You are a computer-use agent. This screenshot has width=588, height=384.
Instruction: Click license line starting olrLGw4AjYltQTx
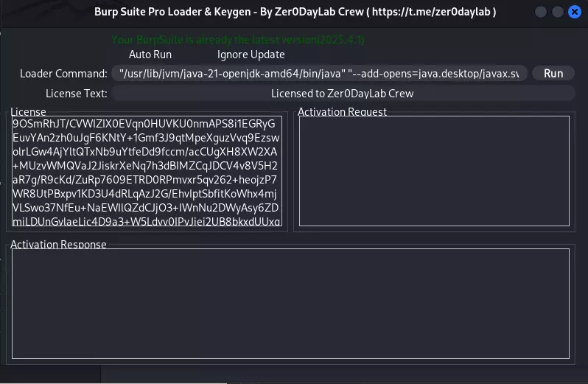point(144,152)
